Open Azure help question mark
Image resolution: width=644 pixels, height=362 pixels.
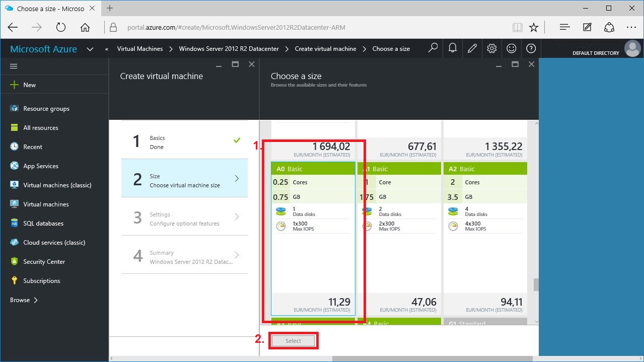click(531, 48)
